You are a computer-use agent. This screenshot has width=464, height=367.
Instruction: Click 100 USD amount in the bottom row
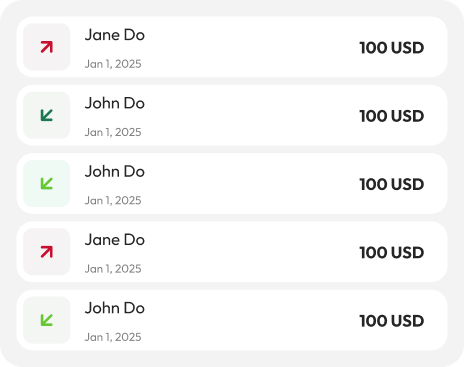pos(392,321)
